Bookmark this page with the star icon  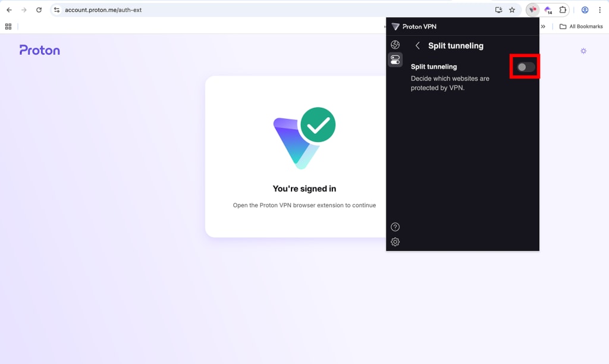pyautogui.click(x=512, y=10)
